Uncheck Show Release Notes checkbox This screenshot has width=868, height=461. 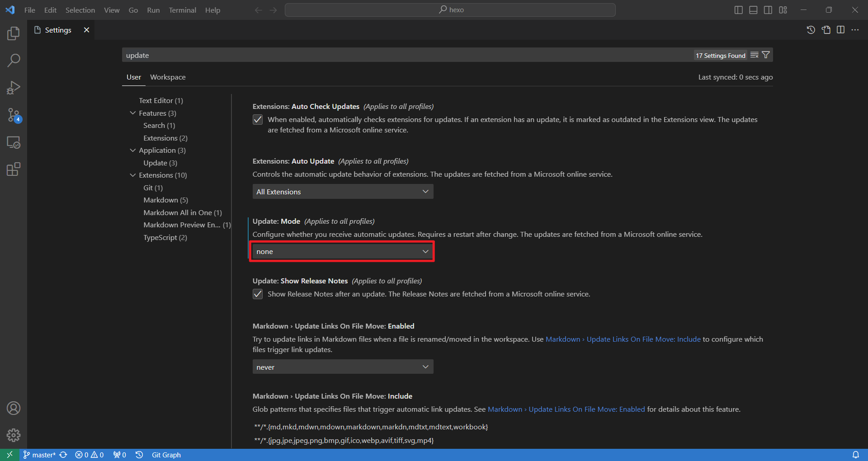click(x=258, y=294)
